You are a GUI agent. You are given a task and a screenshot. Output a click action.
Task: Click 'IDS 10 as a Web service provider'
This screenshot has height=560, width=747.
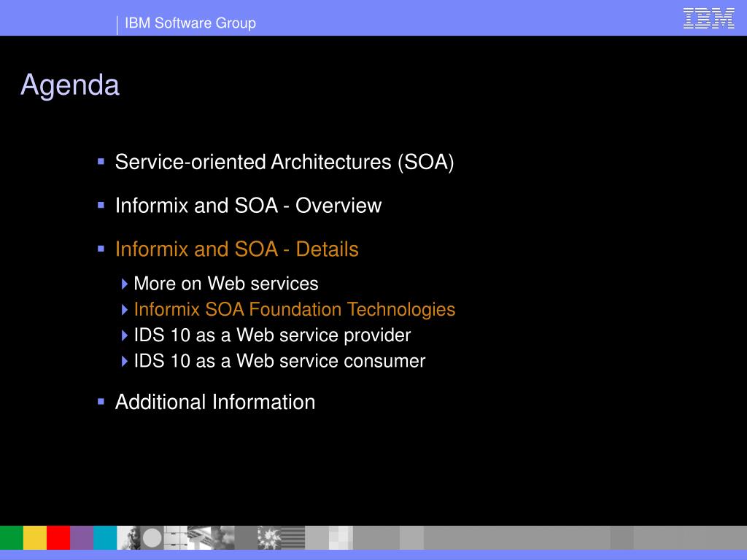272,335
